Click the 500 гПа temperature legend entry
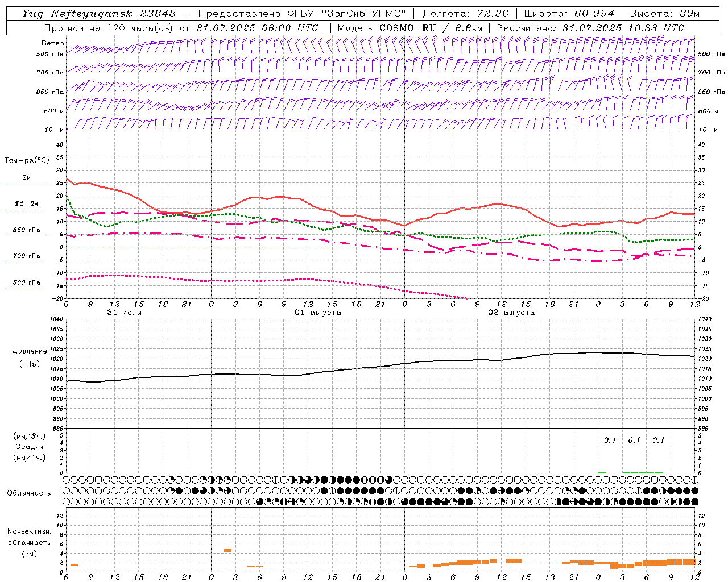The image size is (728, 582). [26, 282]
